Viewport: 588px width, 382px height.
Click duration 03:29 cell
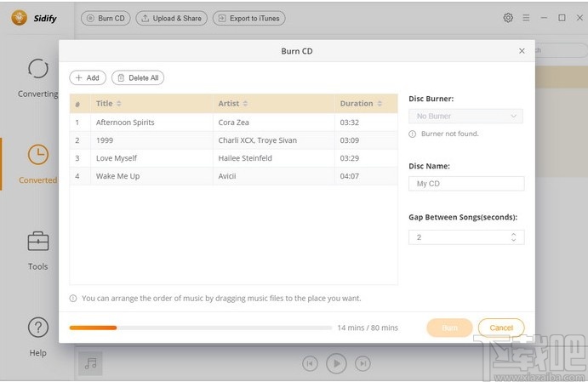pos(366,158)
